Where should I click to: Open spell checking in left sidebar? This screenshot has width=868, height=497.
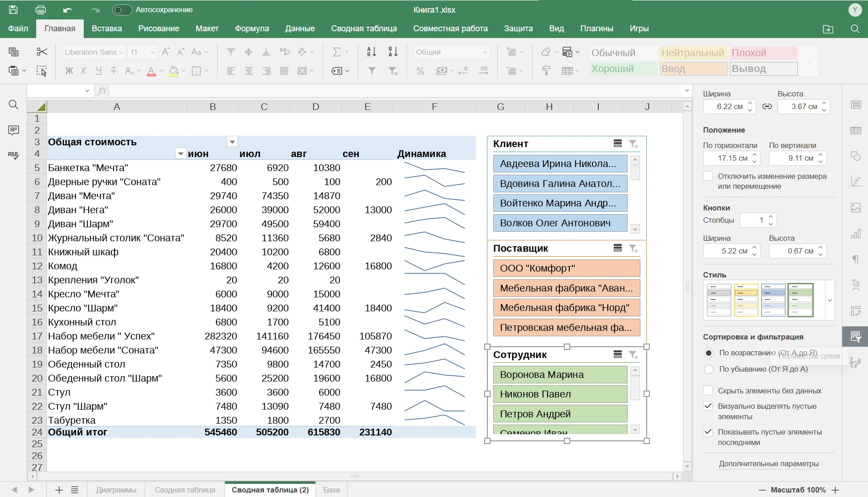click(14, 155)
